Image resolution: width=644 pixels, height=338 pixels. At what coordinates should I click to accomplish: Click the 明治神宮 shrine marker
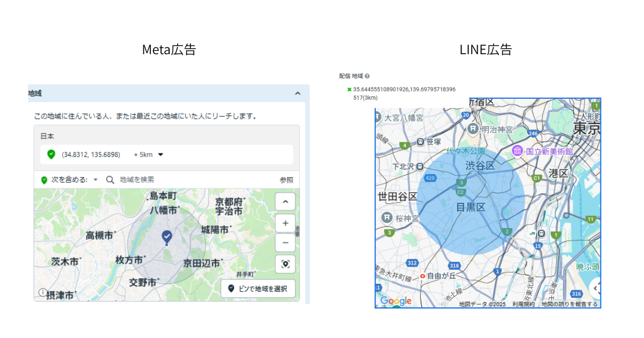[x=473, y=129]
